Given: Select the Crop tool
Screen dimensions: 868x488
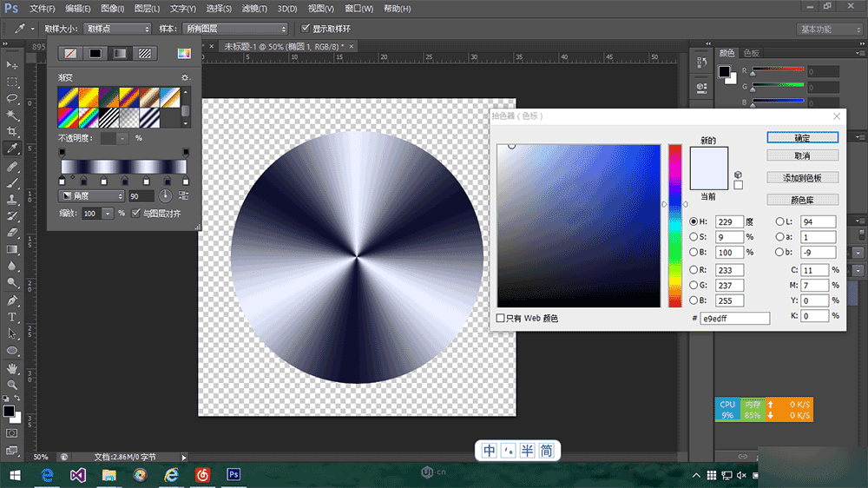Looking at the screenshot, I should 12,131.
